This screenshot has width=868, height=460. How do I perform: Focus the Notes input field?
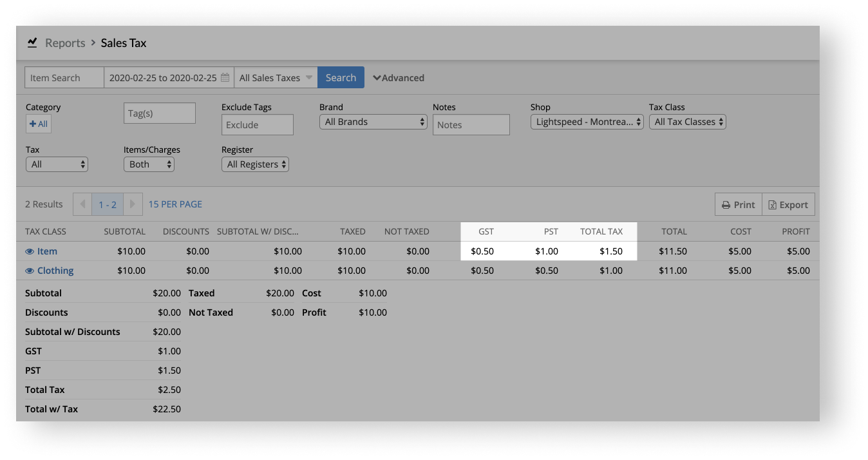click(471, 125)
